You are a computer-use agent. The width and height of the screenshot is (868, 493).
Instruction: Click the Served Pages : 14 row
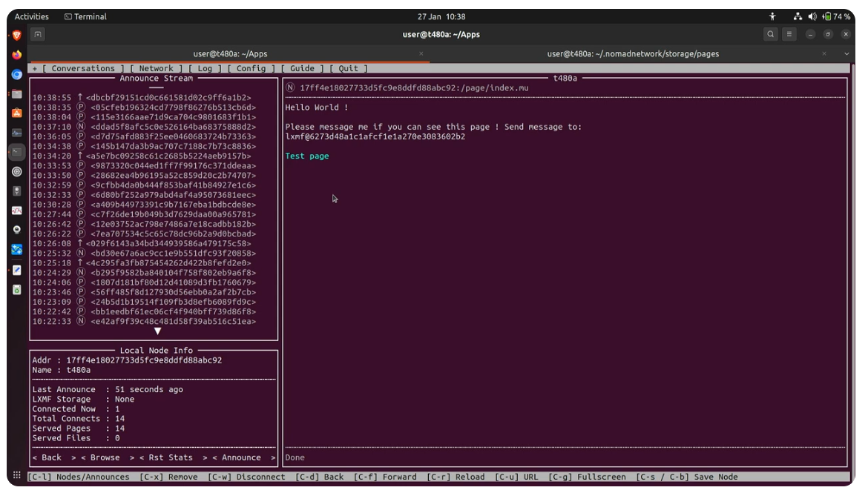pos(78,429)
